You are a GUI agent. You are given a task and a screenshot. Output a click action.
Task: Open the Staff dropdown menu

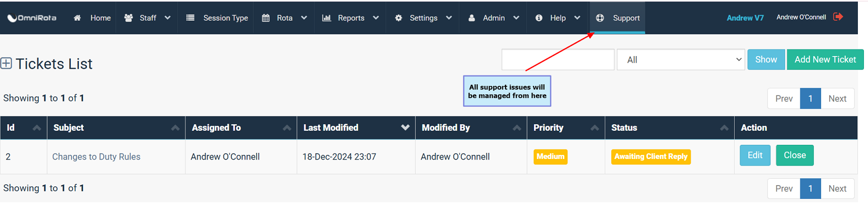tap(147, 18)
